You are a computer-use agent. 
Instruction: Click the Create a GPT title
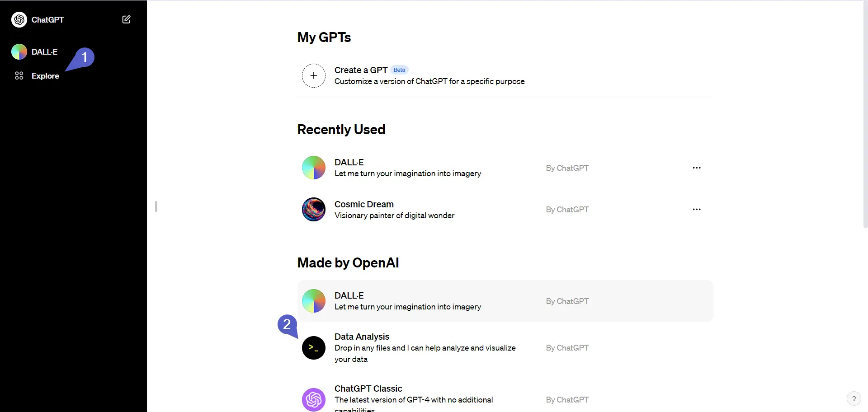[361, 70]
